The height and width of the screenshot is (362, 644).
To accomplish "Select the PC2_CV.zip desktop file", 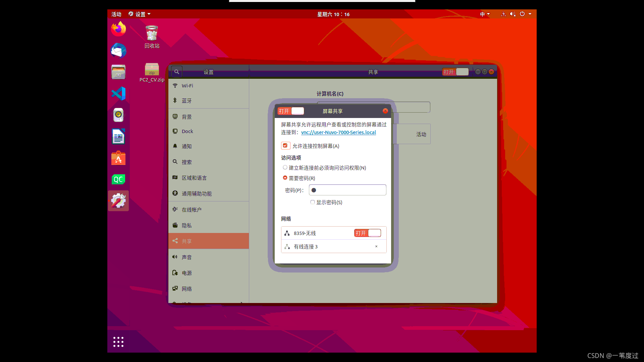I will (x=152, y=72).
